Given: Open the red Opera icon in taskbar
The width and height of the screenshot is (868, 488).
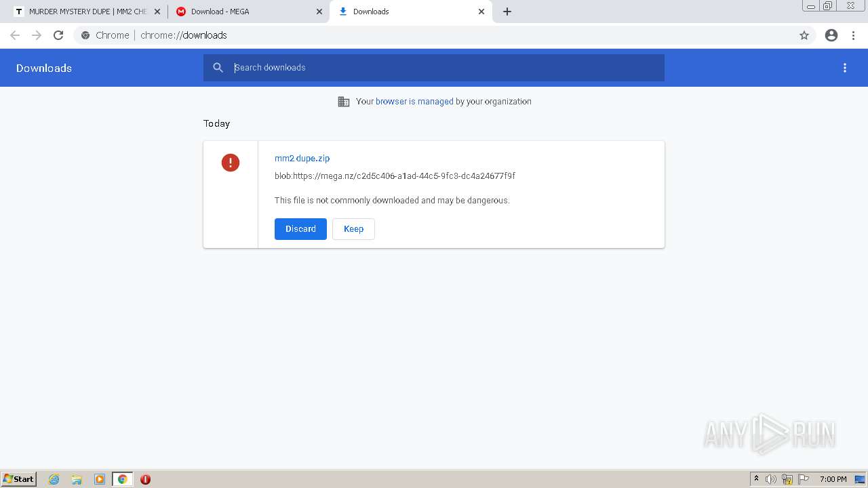Looking at the screenshot, I should (145, 479).
